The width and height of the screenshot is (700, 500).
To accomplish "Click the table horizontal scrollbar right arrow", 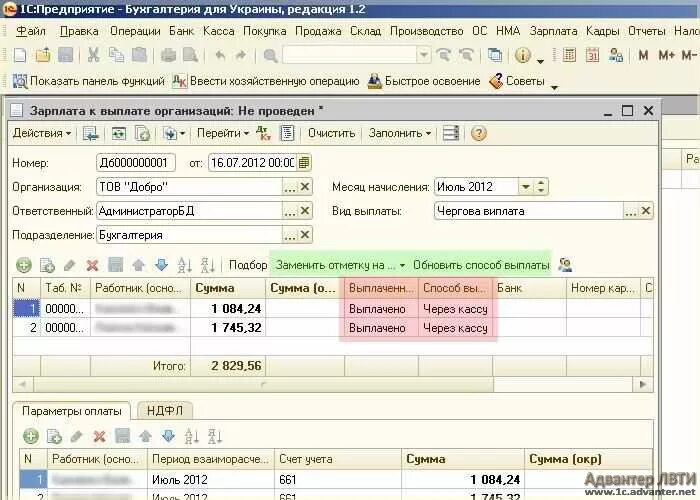I will (x=643, y=384).
